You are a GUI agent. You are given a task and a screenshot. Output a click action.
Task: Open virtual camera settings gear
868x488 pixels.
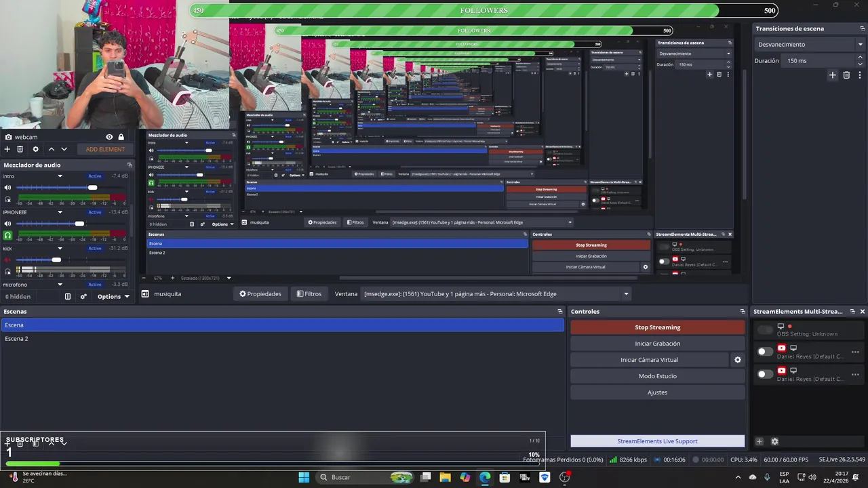[738, 360]
